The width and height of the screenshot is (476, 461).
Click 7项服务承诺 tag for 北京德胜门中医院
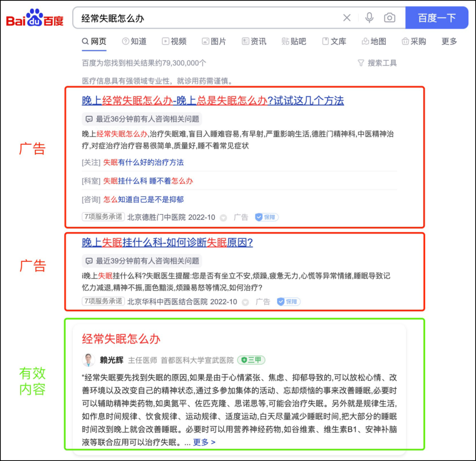click(x=103, y=217)
